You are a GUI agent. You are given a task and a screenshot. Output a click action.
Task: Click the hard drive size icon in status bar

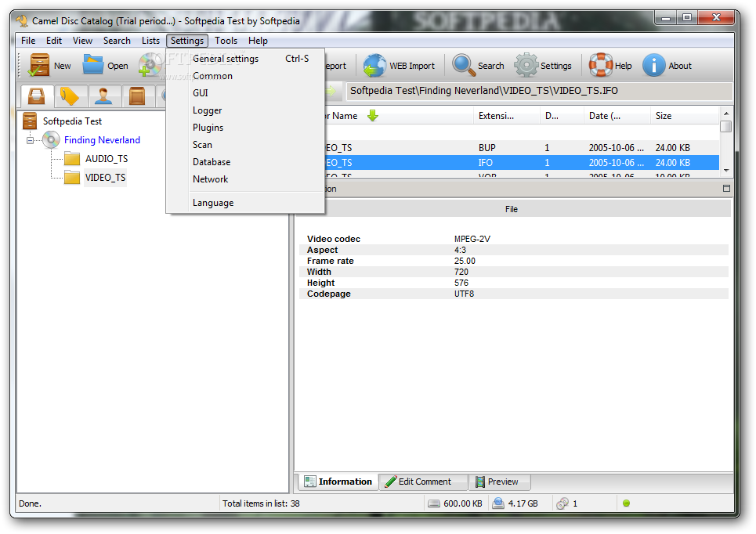(x=434, y=503)
